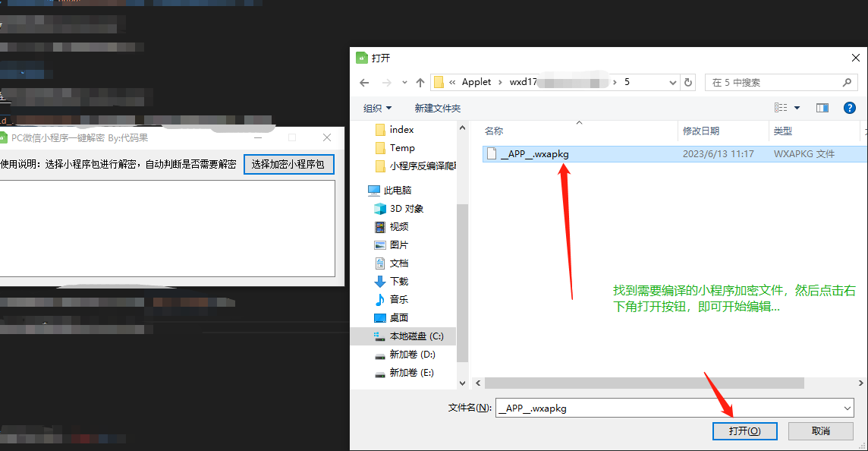
Task: Click the Help question mark icon
Action: (849, 108)
